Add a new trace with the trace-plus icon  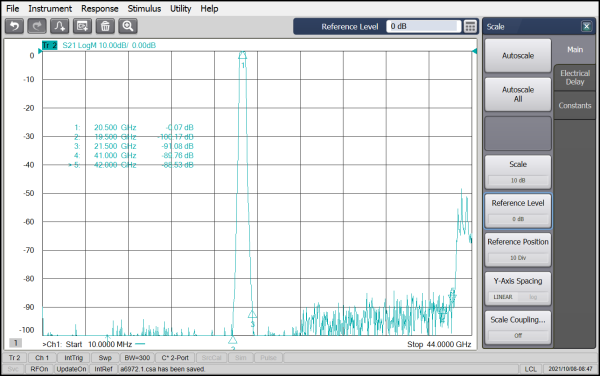click(x=60, y=26)
